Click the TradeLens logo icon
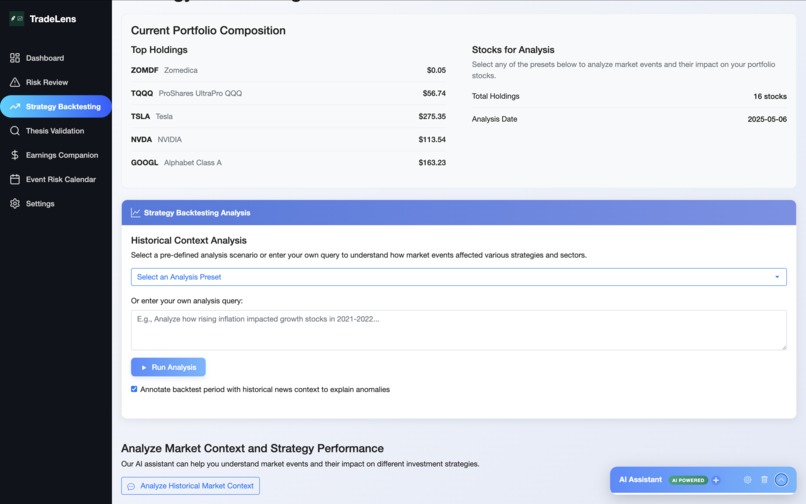Image resolution: width=806 pixels, height=504 pixels. click(16, 19)
